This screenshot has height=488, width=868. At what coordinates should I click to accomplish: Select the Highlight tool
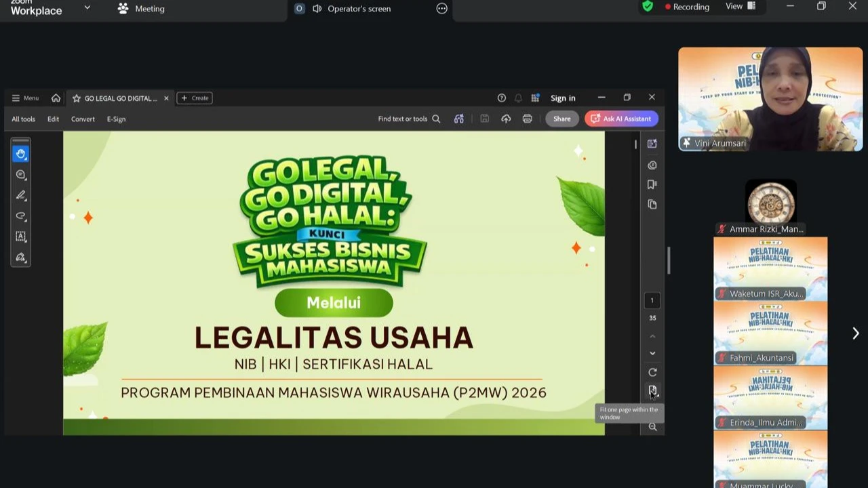21,195
